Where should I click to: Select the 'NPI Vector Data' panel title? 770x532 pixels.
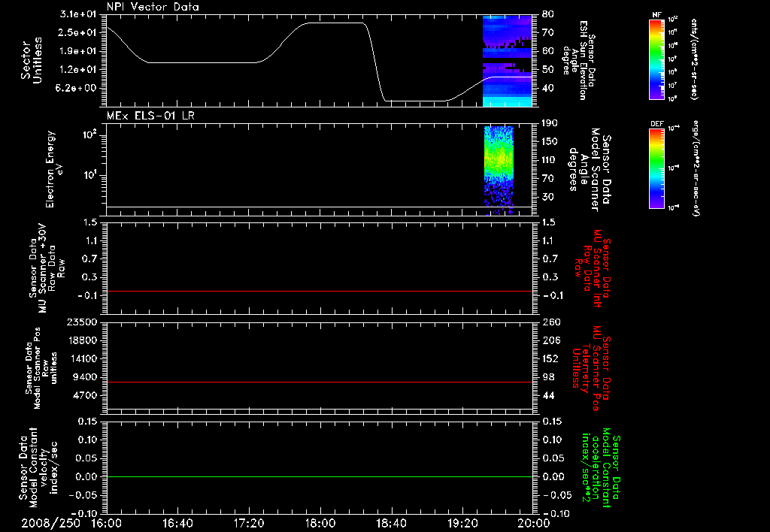(153, 7)
